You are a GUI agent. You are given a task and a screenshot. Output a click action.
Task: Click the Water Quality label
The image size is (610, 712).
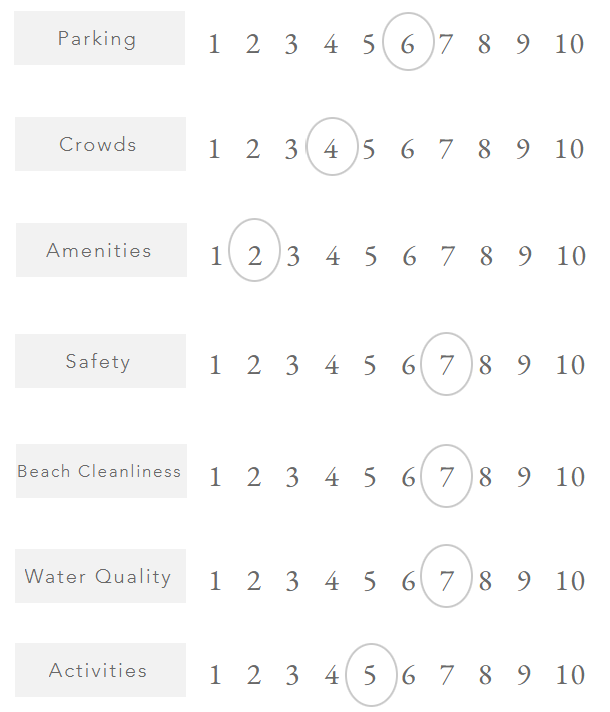(x=100, y=576)
